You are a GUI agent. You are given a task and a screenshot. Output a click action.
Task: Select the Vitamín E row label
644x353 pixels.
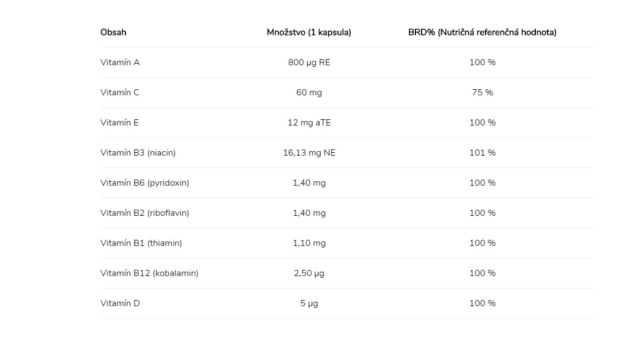coord(119,123)
